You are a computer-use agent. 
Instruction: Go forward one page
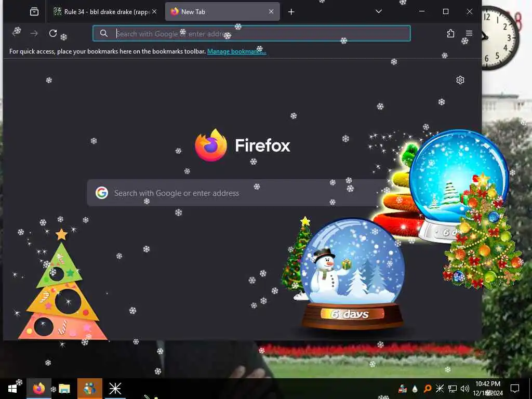pyautogui.click(x=34, y=33)
